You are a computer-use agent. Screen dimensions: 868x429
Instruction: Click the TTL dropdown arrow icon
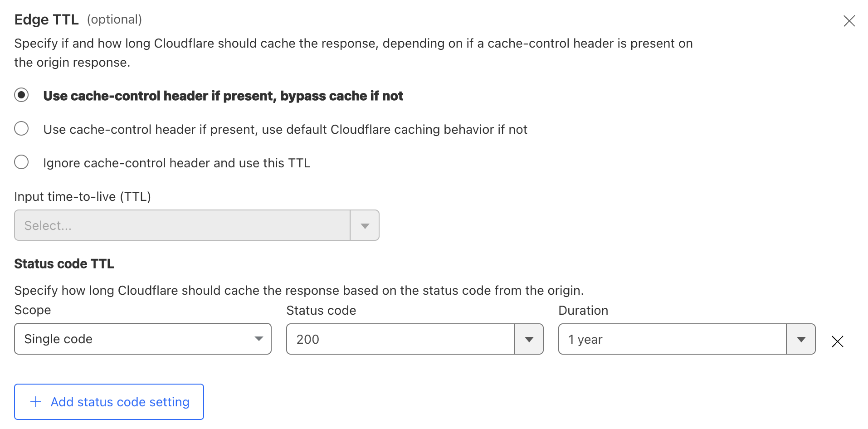pyautogui.click(x=365, y=225)
